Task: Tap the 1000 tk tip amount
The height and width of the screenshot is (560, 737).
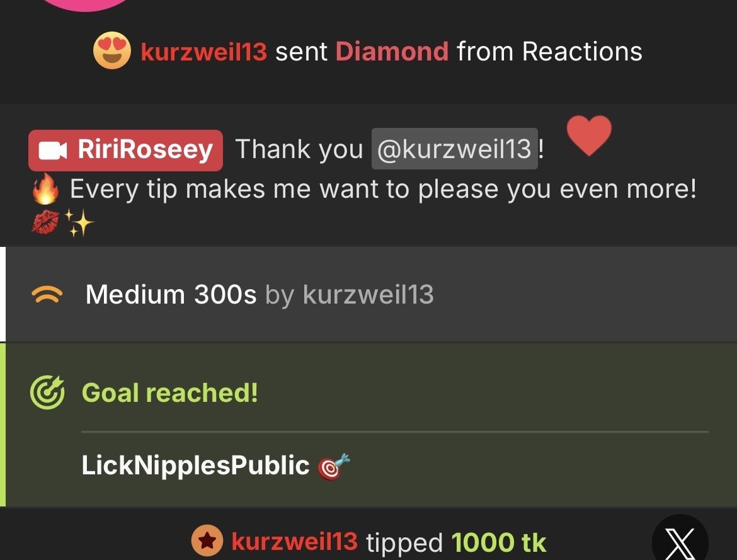Action: [499, 542]
